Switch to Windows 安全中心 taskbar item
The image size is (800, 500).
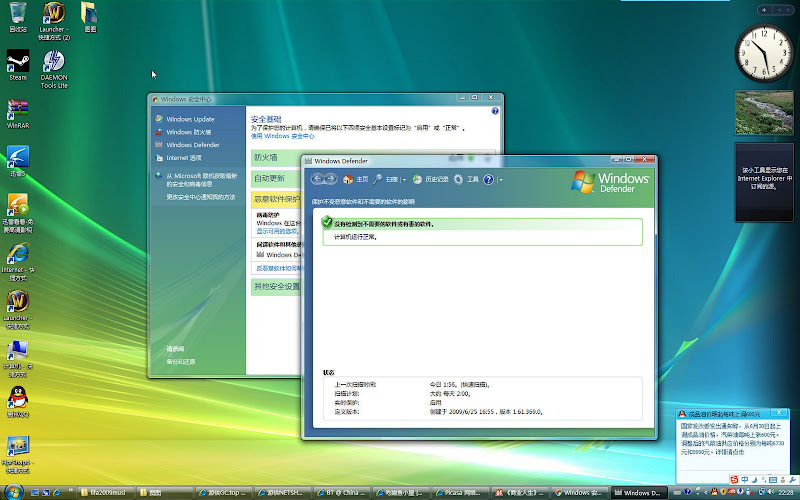(578, 492)
